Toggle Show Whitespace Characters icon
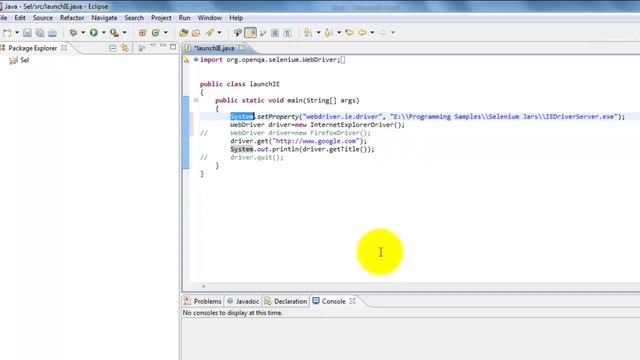 coord(287,33)
